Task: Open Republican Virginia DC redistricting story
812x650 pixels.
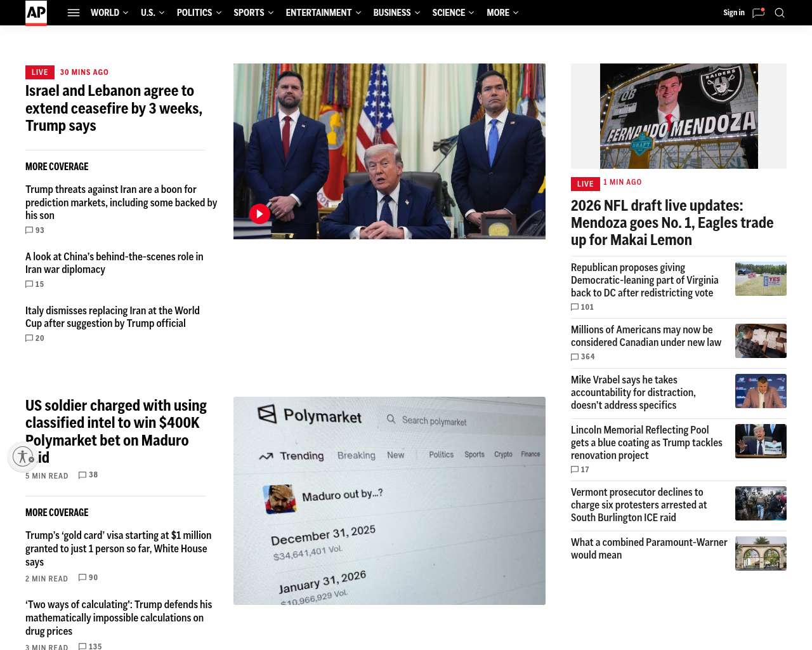Action: [x=645, y=280]
